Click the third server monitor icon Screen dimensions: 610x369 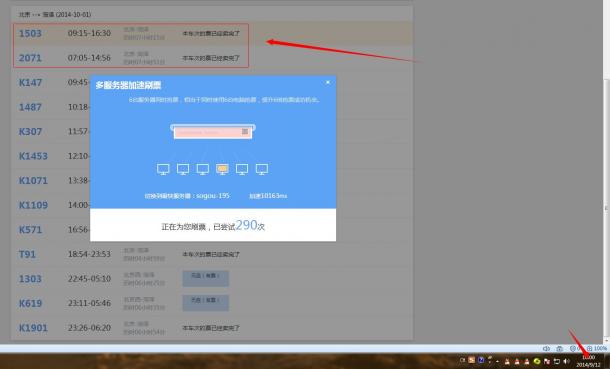point(203,169)
